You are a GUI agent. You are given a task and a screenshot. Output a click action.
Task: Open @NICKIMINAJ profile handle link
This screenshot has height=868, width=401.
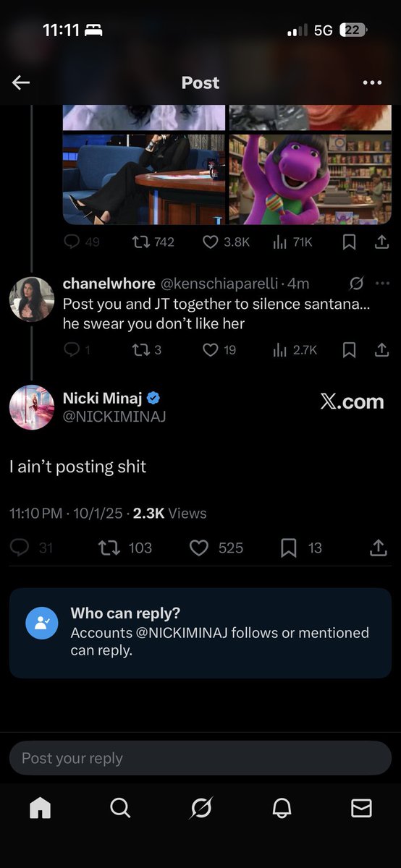(114, 416)
